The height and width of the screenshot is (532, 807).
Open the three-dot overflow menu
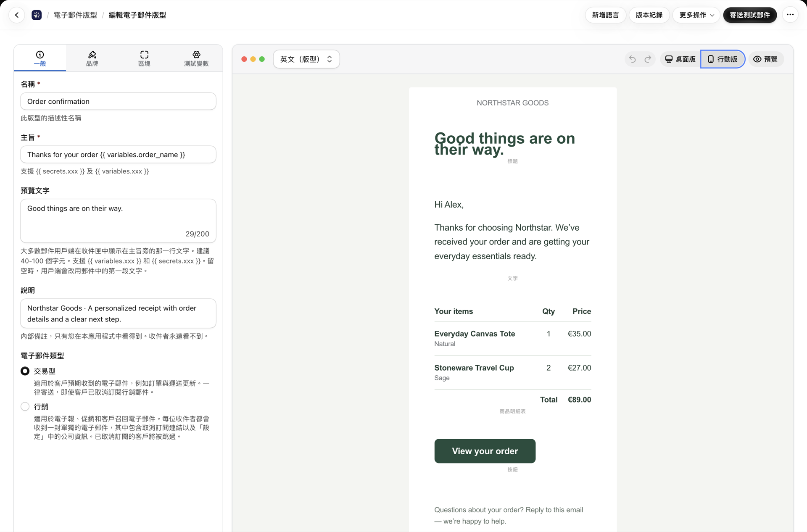pos(790,15)
